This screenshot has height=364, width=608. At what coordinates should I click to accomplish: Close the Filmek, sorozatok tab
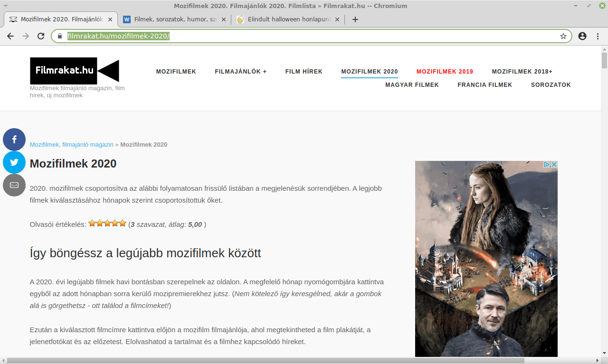[x=224, y=19]
